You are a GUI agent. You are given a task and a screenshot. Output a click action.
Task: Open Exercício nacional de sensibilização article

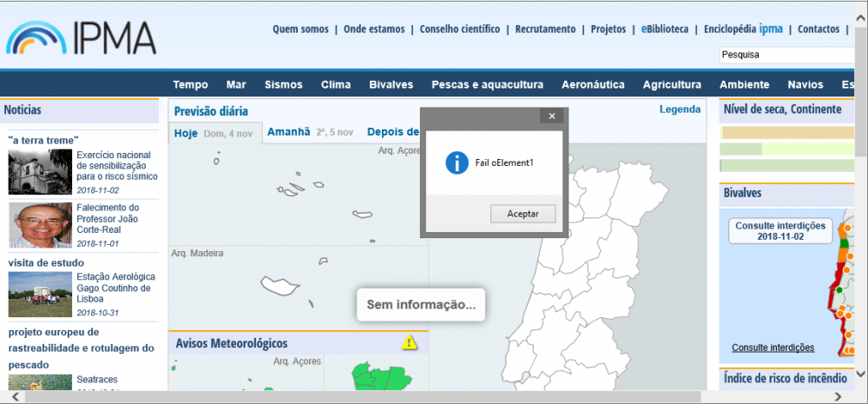pos(117,166)
